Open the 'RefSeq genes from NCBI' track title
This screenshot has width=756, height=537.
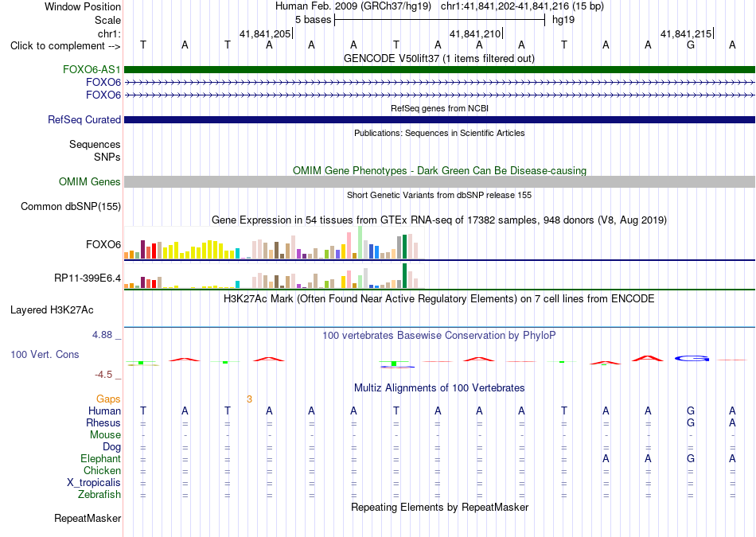coord(439,108)
